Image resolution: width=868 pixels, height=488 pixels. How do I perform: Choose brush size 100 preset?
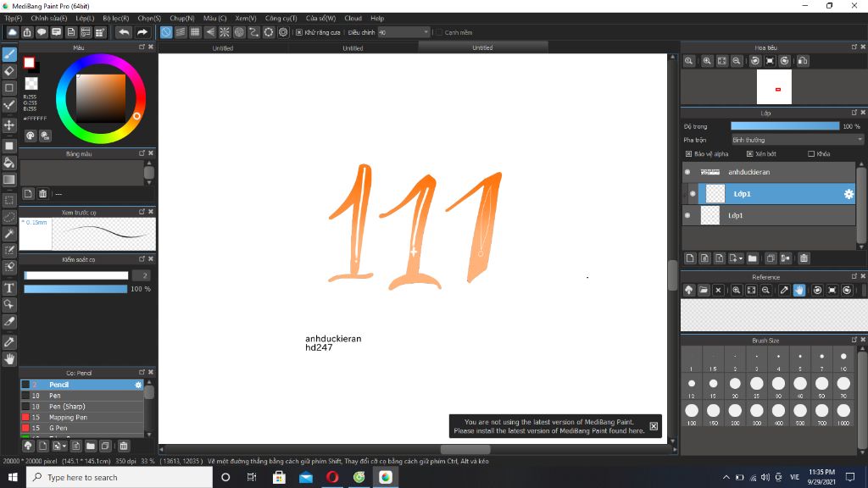pyautogui.click(x=692, y=413)
